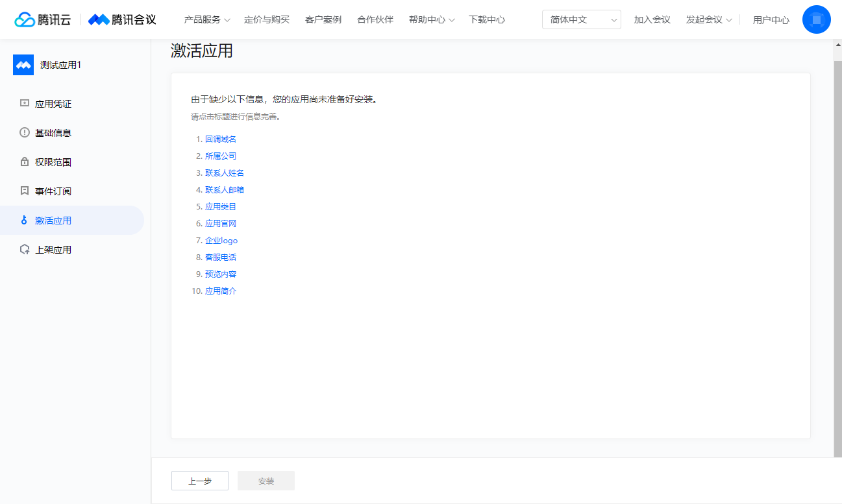Viewport: 842px width, 504px height.
Task: Click the 预览内容 link
Action: click(x=221, y=274)
